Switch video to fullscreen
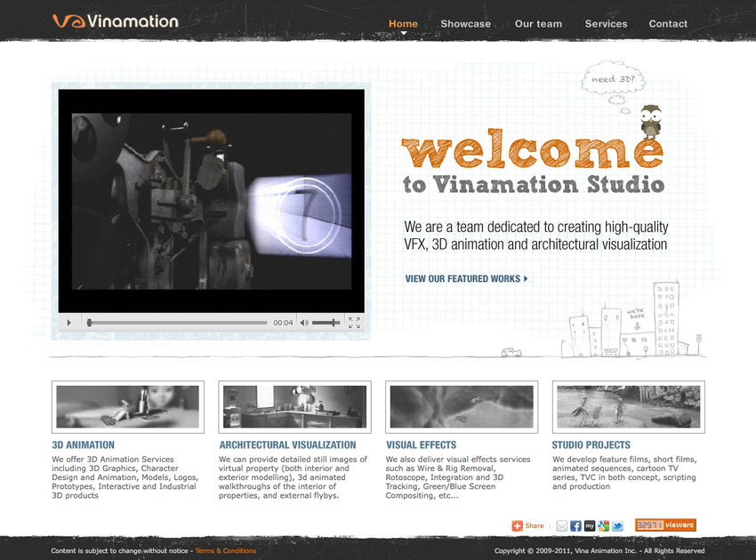Screen dimensions: 756x560 coord(354,323)
